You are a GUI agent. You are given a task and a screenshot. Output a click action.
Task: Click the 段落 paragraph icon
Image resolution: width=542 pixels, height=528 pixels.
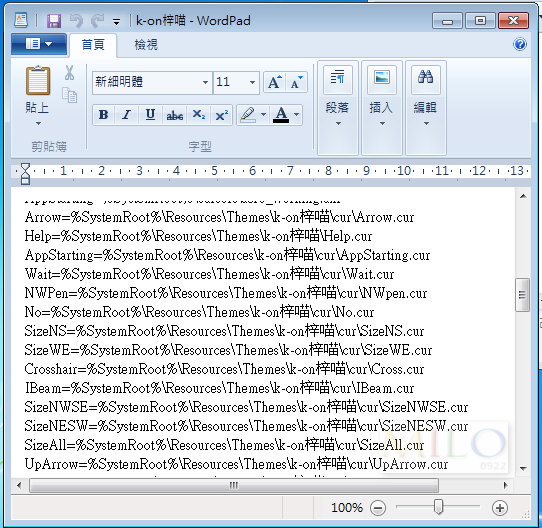(338, 80)
